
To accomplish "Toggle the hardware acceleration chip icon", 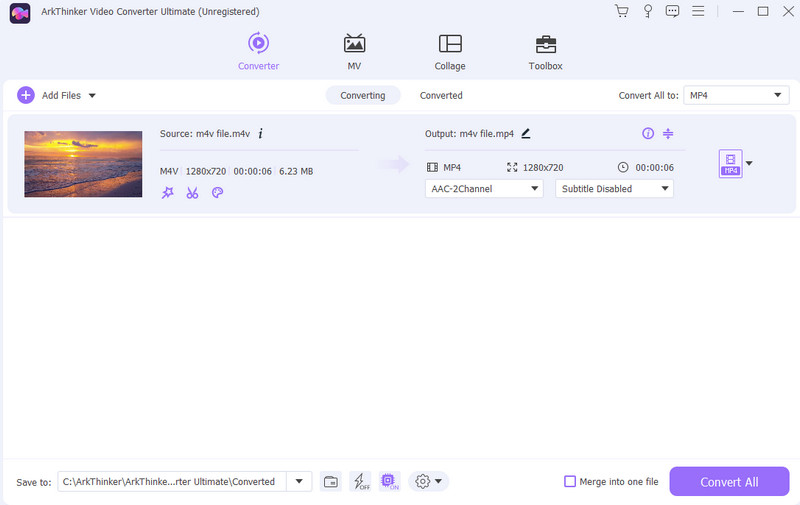I will (x=390, y=482).
